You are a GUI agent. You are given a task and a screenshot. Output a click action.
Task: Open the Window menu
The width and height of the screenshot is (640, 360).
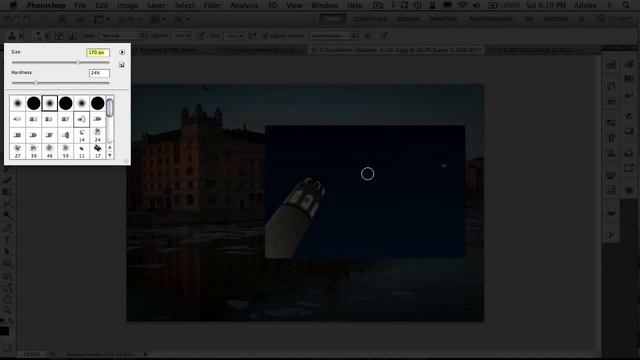coord(324,5)
